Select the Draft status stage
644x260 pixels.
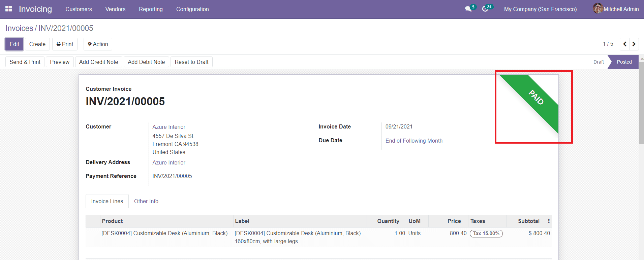click(599, 62)
